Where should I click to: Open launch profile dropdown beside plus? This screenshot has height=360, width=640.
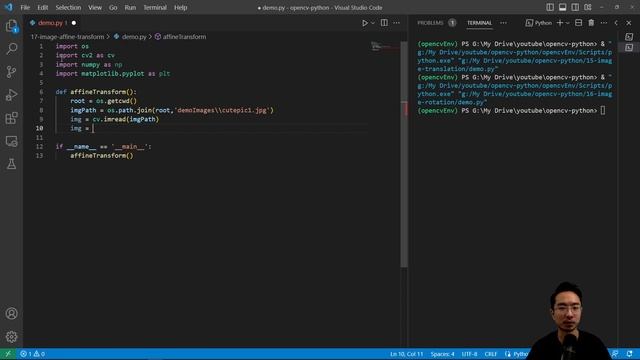pyautogui.click(x=568, y=23)
